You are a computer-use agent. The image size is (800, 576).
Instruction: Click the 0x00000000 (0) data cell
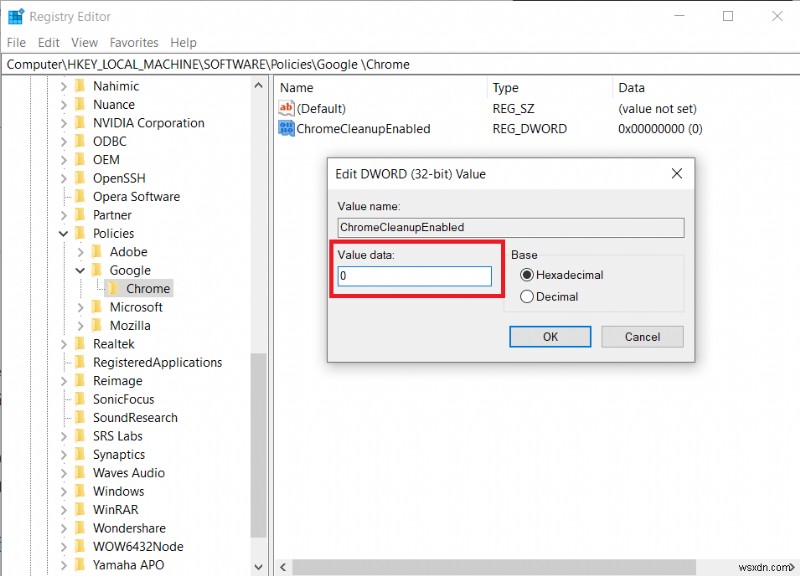point(660,129)
